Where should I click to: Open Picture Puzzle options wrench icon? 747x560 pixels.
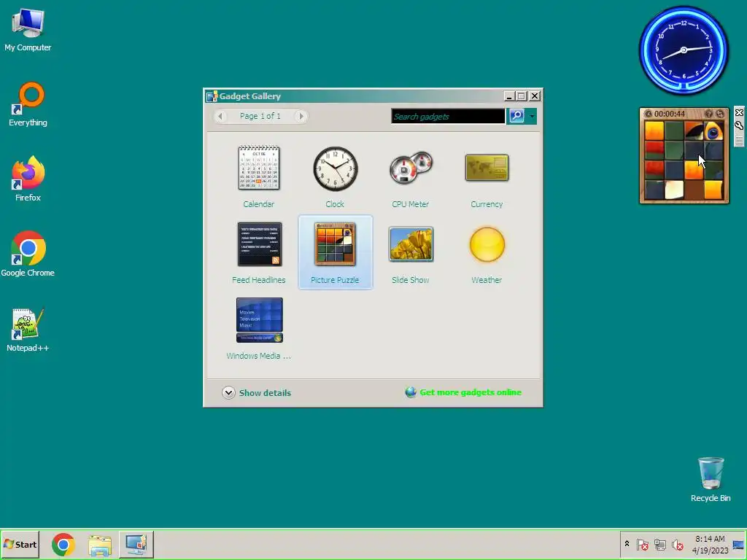pyautogui.click(x=739, y=125)
